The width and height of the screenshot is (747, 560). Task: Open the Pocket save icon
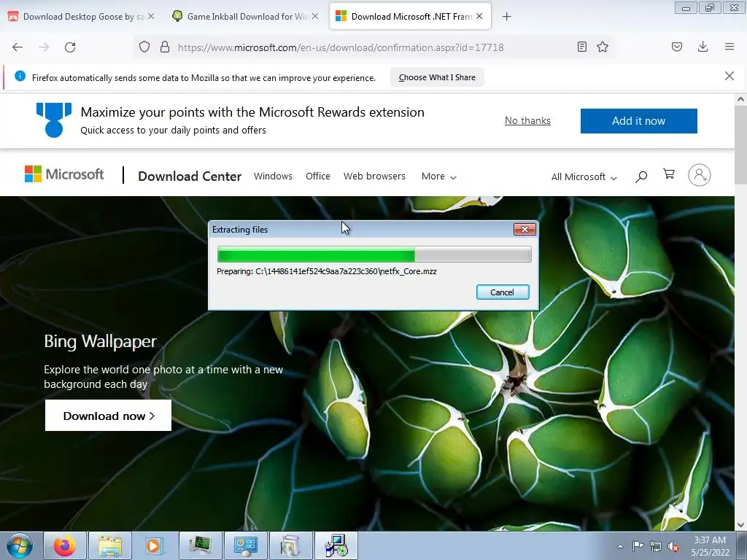click(x=677, y=47)
